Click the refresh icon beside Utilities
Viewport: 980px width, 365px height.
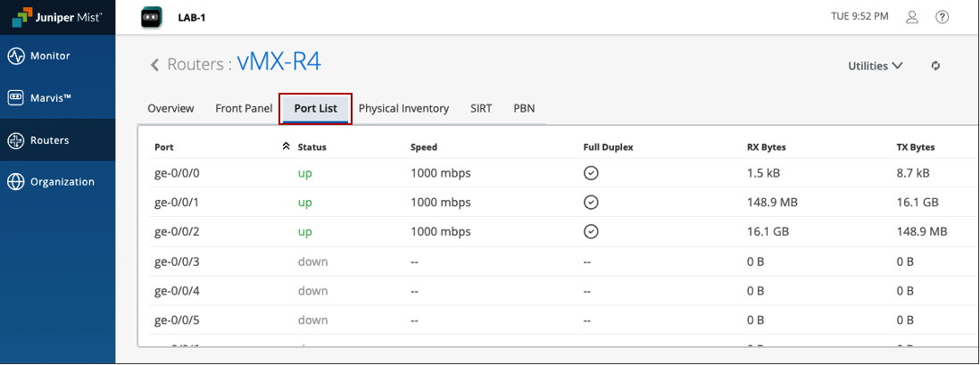(935, 66)
